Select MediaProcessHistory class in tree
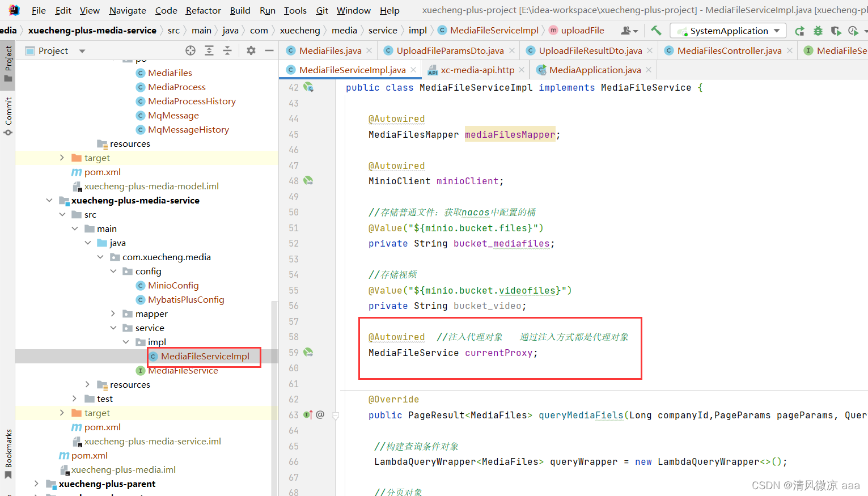This screenshot has width=868, height=496. click(192, 101)
